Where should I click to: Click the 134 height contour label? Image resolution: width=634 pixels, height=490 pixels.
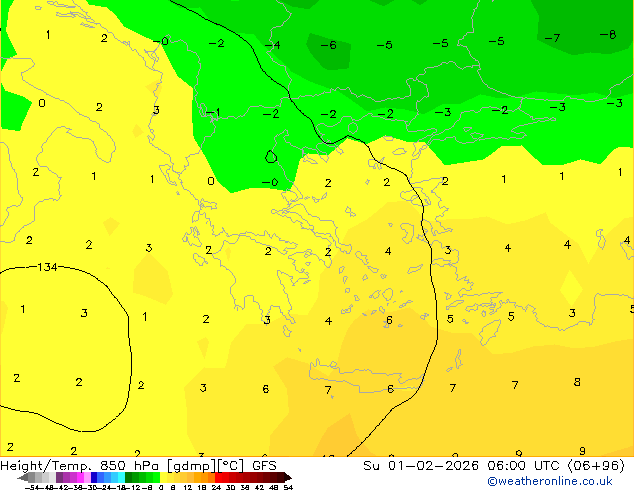(47, 267)
